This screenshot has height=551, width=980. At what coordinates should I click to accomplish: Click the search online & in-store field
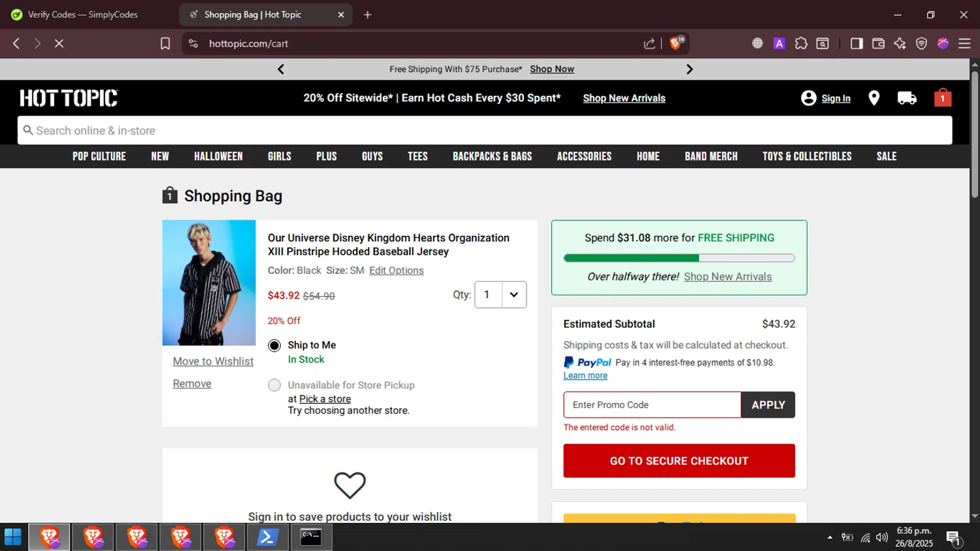tap(485, 130)
